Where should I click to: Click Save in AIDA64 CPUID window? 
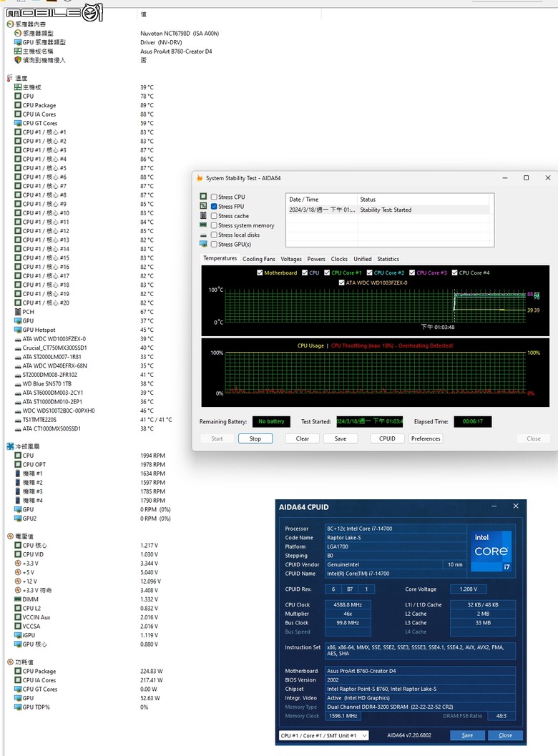coord(467,735)
